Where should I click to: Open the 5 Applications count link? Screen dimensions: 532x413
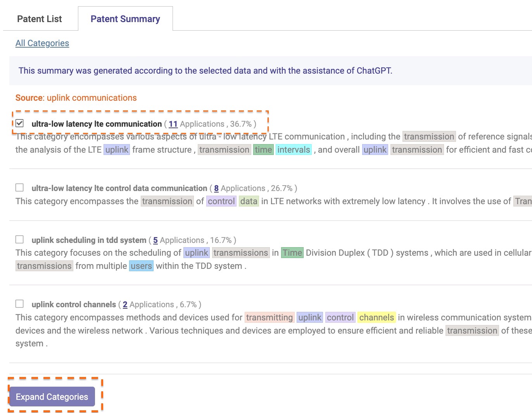click(155, 240)
